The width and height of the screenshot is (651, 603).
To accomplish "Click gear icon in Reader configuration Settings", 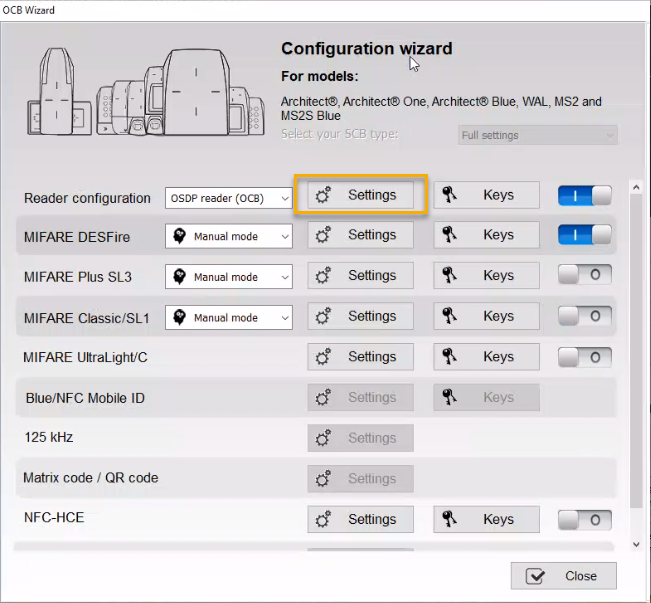I will point(323,196).
